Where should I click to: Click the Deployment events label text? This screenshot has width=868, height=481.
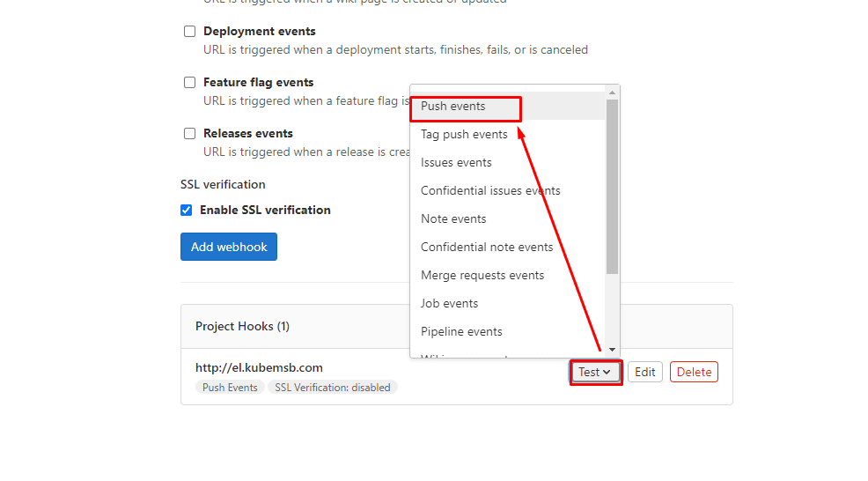[259, 31]
